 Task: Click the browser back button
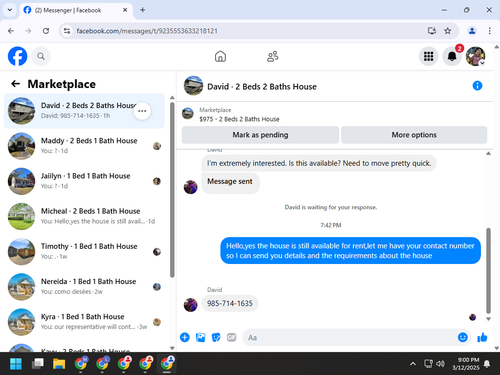(11, 31)
